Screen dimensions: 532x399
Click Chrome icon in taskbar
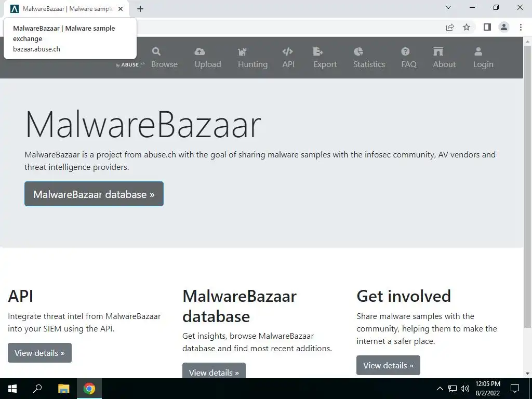(x=89, y=389)
